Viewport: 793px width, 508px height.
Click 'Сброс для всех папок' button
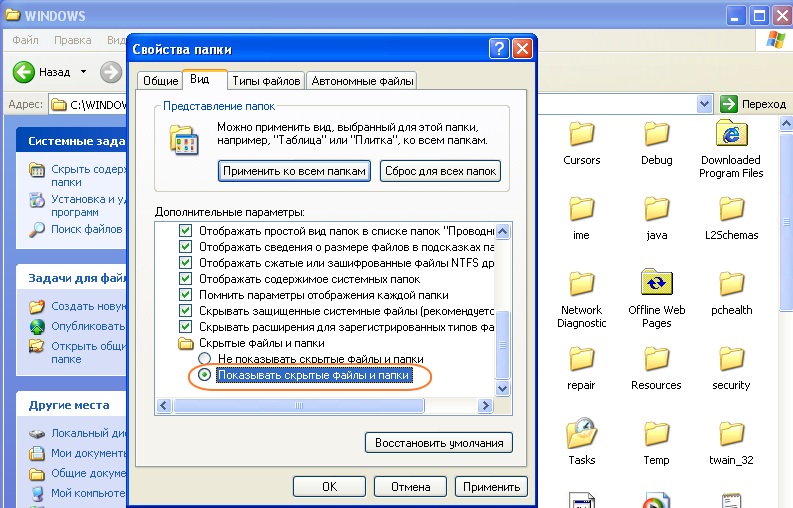point(440,171)
